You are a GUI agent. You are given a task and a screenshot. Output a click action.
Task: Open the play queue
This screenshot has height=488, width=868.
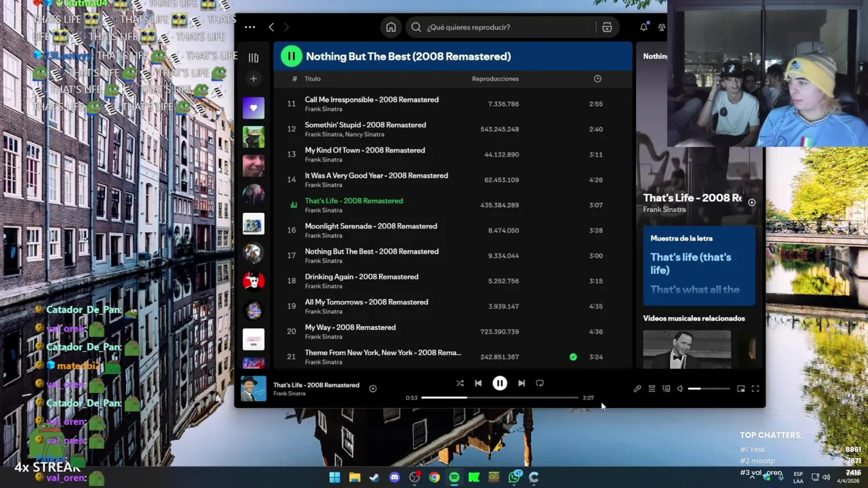652,389
